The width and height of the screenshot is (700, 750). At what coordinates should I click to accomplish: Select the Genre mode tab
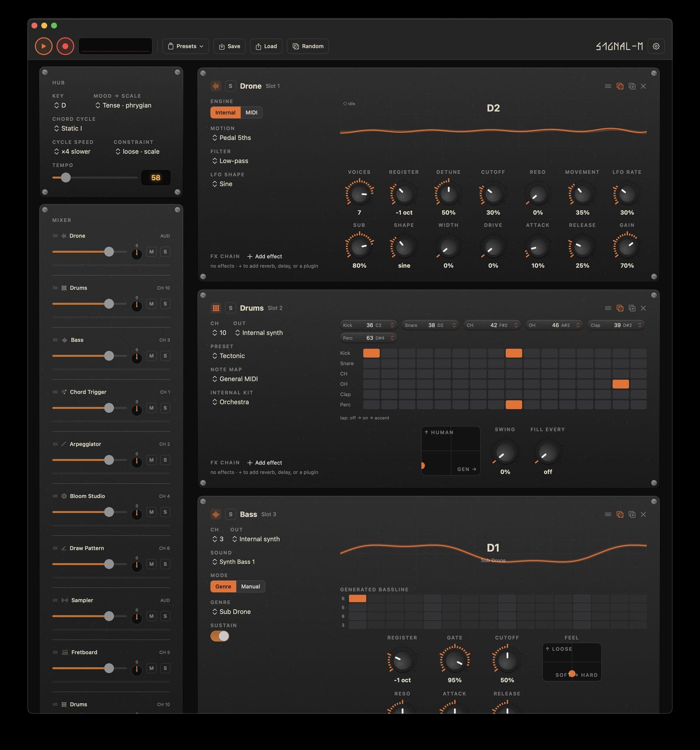pyautogui.click(x=223, y=587)
